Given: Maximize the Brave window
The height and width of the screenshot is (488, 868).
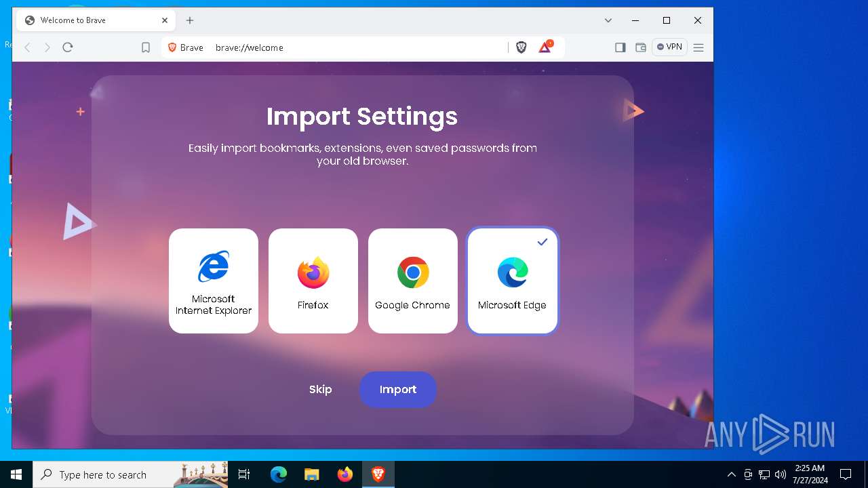Looking at the screenshot, I should click(667, 20).
